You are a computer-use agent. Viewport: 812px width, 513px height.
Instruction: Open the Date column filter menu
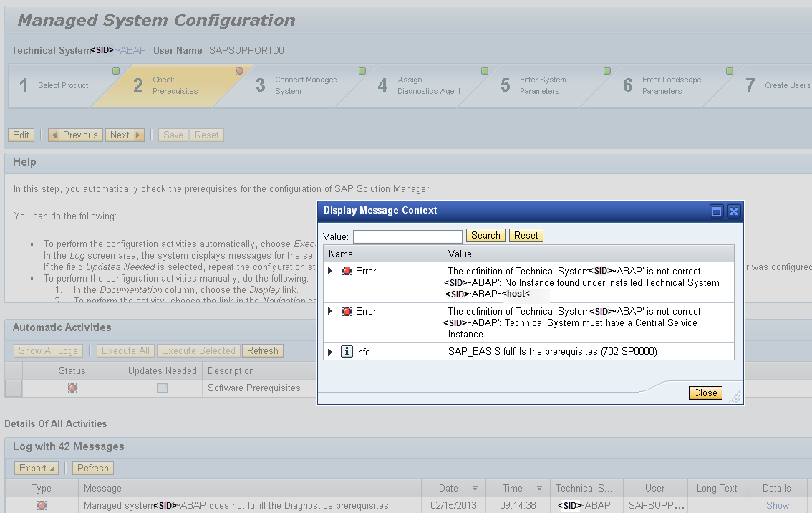pos(475,489)
